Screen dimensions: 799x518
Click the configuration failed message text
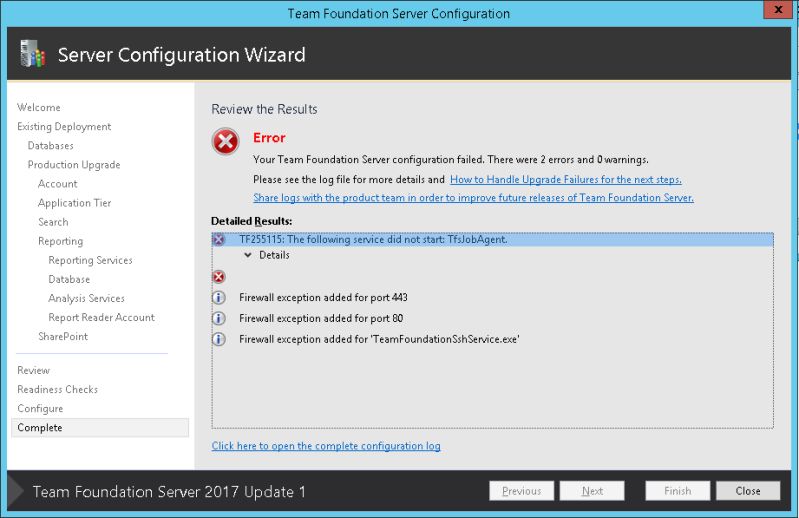(450, 159)
